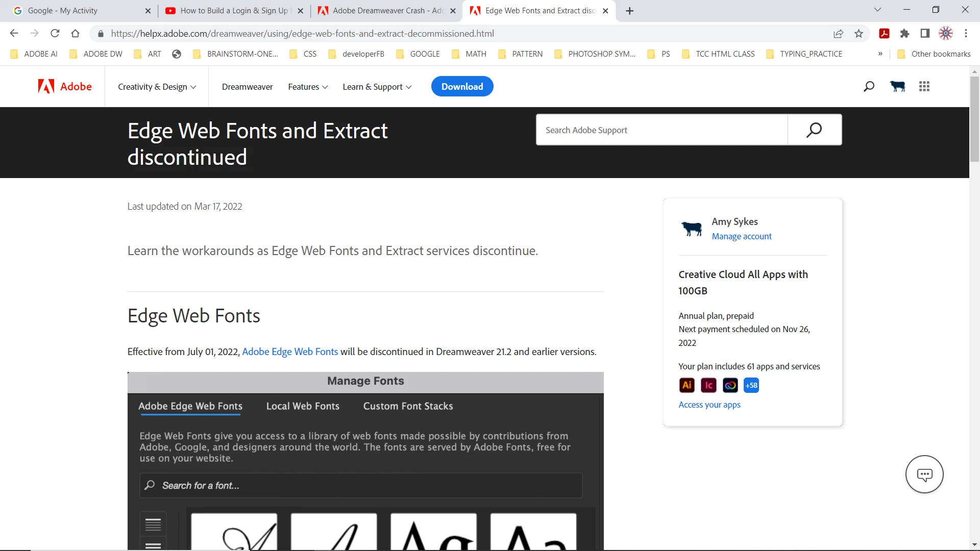Open the apps grid icon in Adobe header
The image size is (980, 551).
(924, 87)
